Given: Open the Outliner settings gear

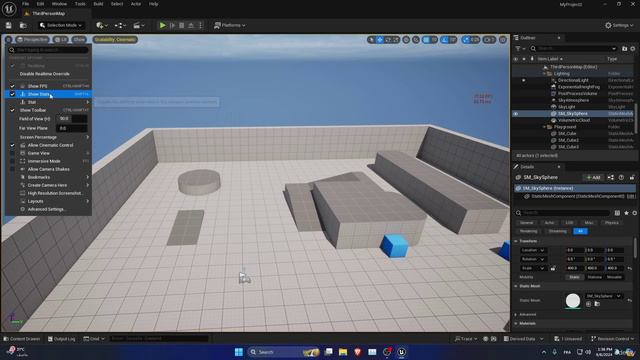Looking at the screenshot, I should (633, 49).
